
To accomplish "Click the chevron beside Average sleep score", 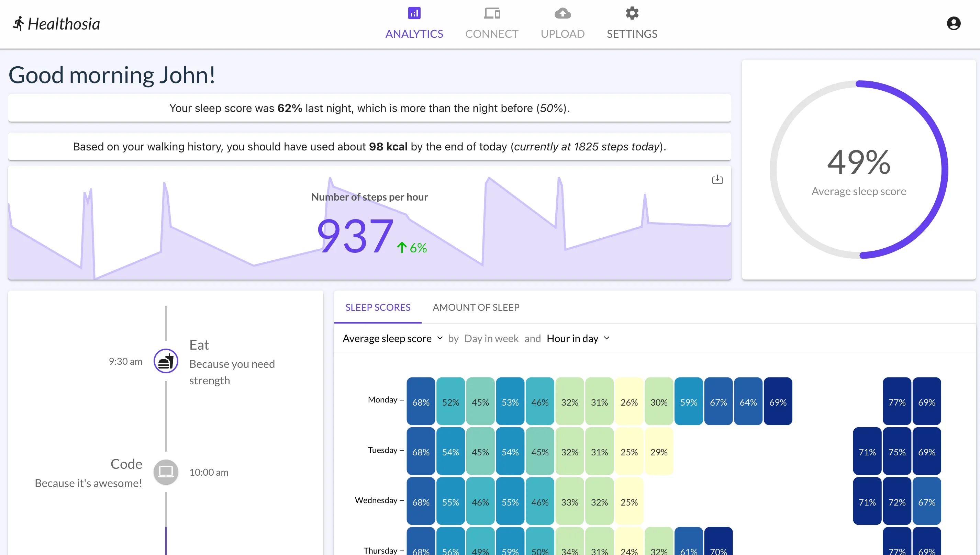I will click(x=440, y=338).
